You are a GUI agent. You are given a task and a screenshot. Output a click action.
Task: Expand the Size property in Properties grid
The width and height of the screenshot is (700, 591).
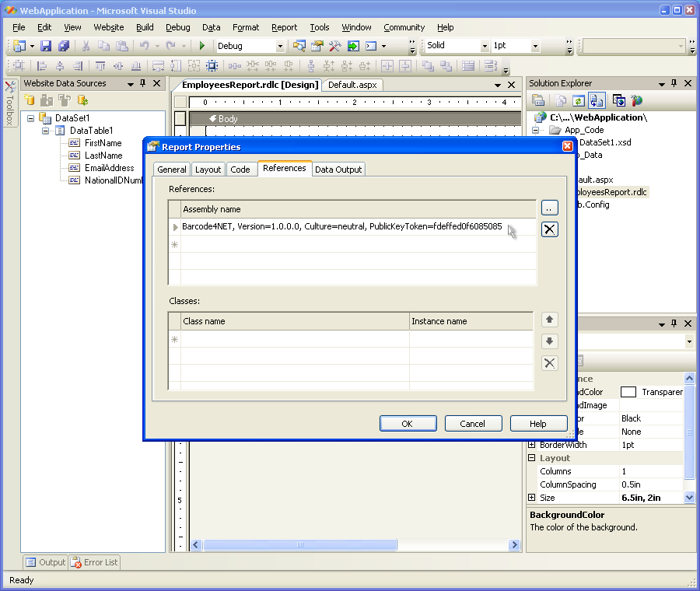(532, 498)
